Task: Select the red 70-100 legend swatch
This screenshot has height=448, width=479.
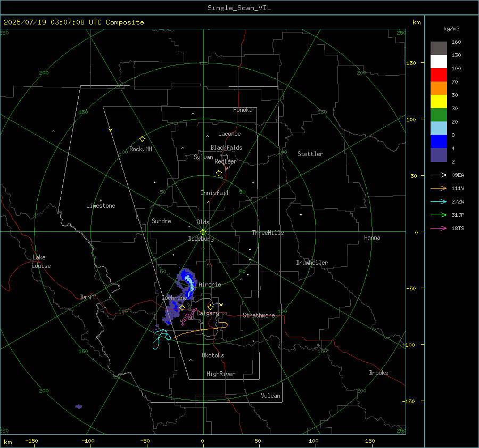Action: pyautogui.click(x=439, y=75)
